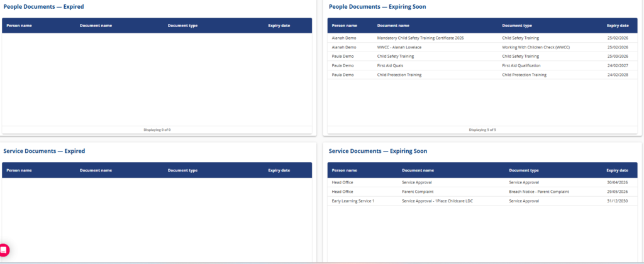Image resolution: width=644 pixels, height=264 pixels.
Task: Click Working With Children Check (WWCC) type cell
Action: 536,47
